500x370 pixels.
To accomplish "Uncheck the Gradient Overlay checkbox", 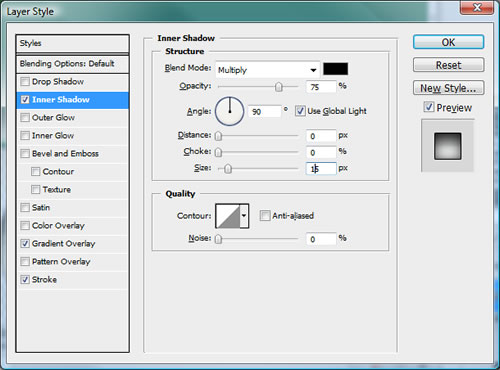I will 25,244.
